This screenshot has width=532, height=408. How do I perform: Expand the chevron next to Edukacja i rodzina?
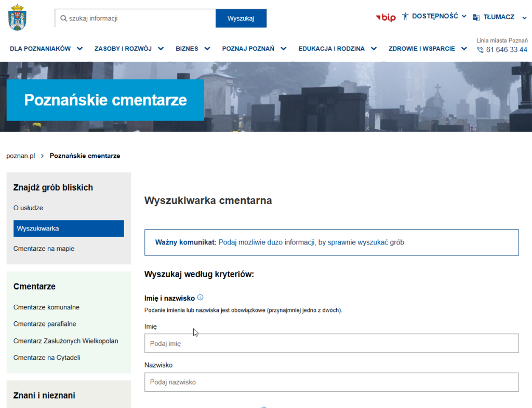coord(374,49)
